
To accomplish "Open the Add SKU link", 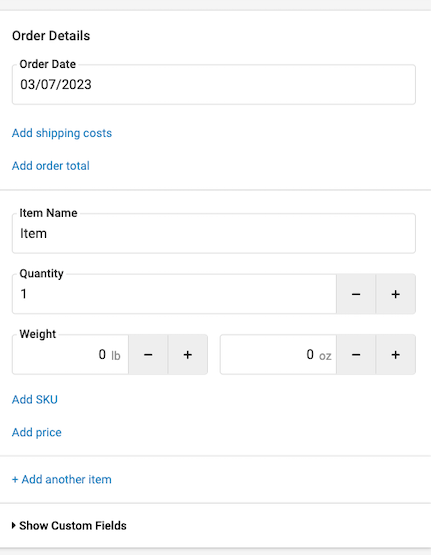I will (x=35, y=400).
